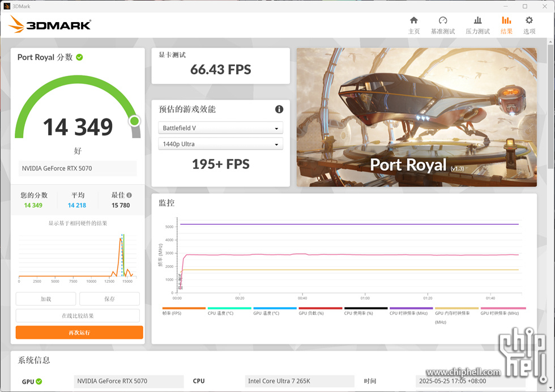
Task: Click the info icon next to 最佳
Action: coord(129,195)
